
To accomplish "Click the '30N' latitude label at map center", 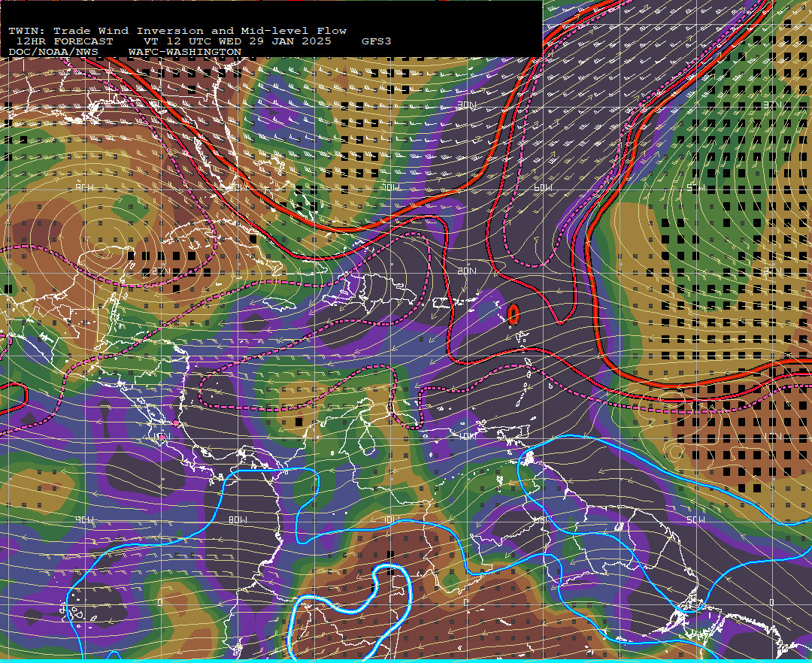I will point(467,105).
